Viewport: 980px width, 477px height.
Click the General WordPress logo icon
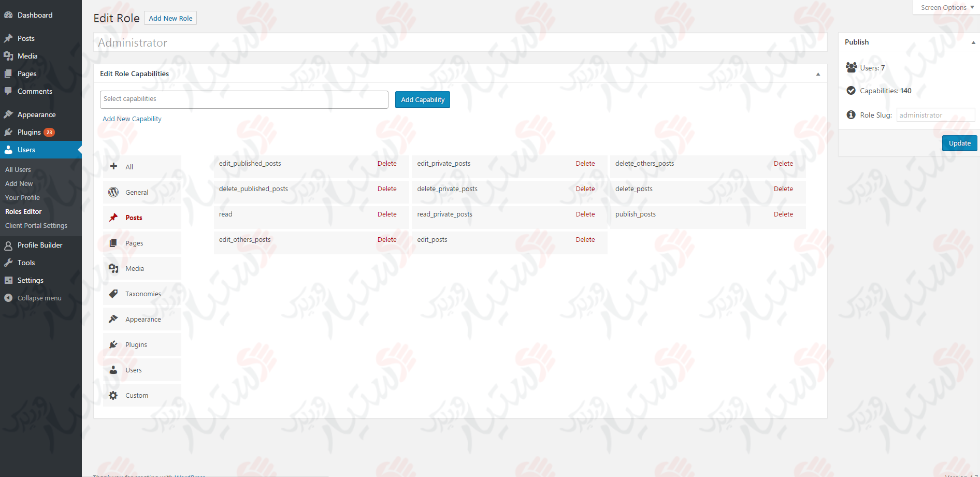coord(114,192)
